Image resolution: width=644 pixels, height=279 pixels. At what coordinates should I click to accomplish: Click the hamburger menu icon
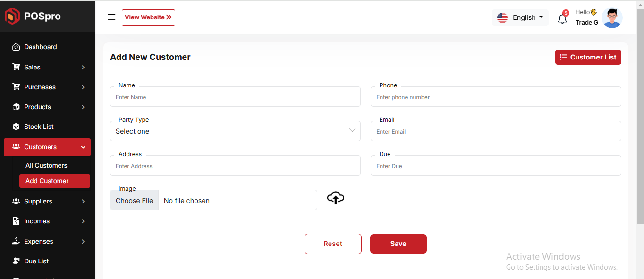pyautogui.click(x=111, y=17)
